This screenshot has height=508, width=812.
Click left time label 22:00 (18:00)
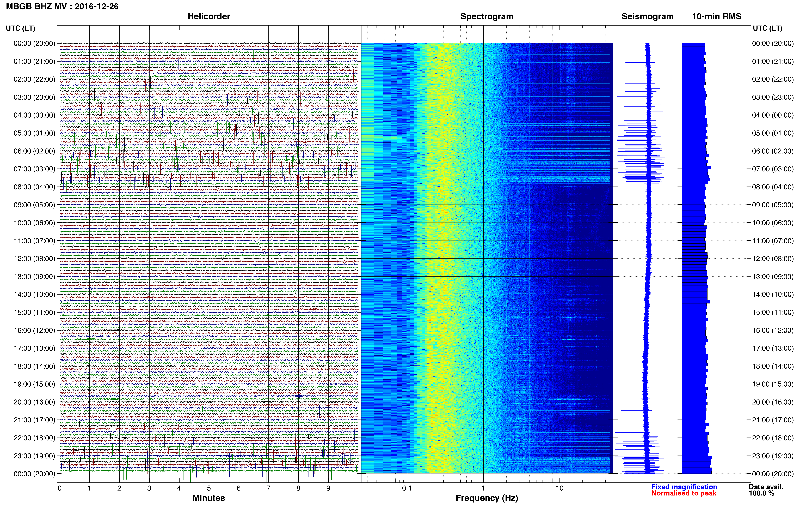[34, 438]
